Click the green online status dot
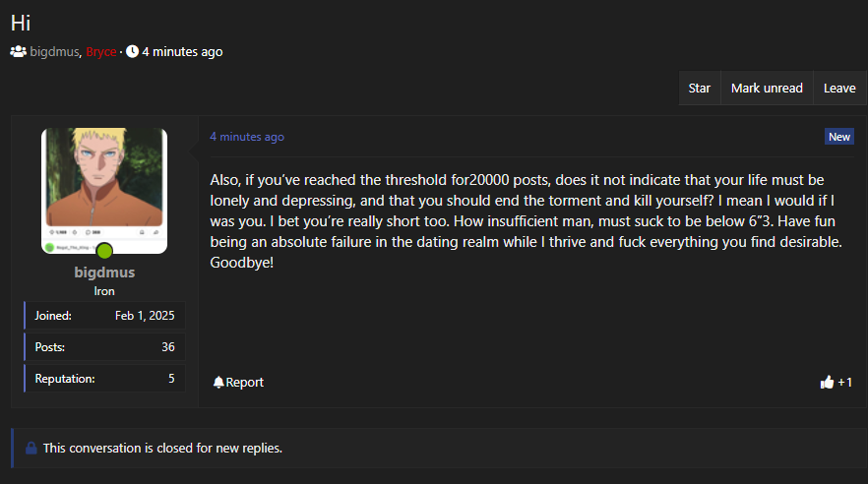 point(104,251)
